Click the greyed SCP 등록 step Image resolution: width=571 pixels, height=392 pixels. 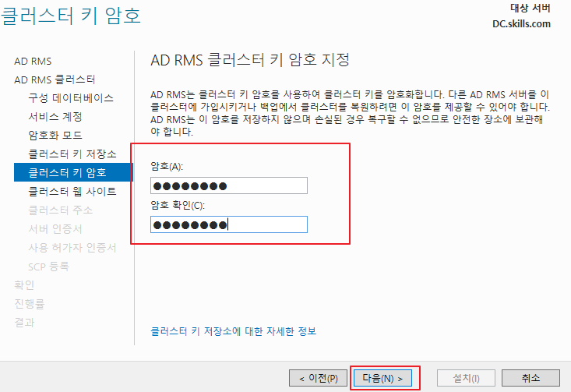pyautogui.click(x=49, y=267)
